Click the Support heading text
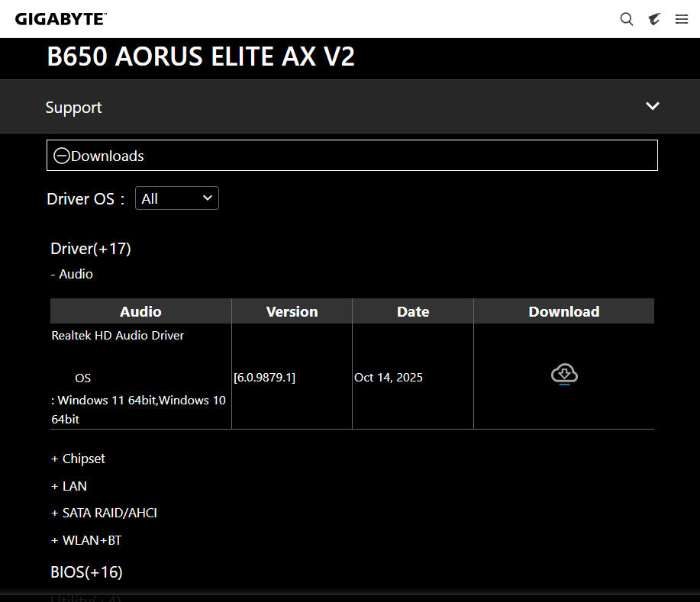Screen dimensions: 700x602 click(73, 108)
